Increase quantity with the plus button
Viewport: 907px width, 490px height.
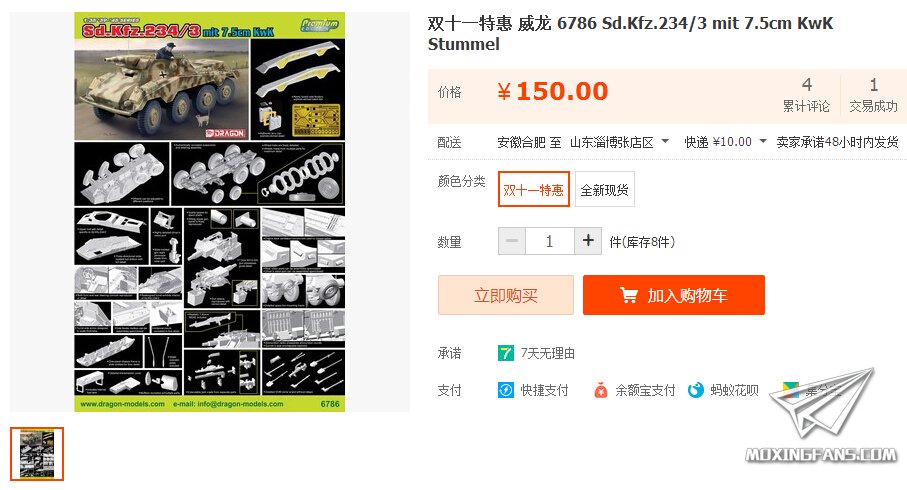(x=588, y=241)
